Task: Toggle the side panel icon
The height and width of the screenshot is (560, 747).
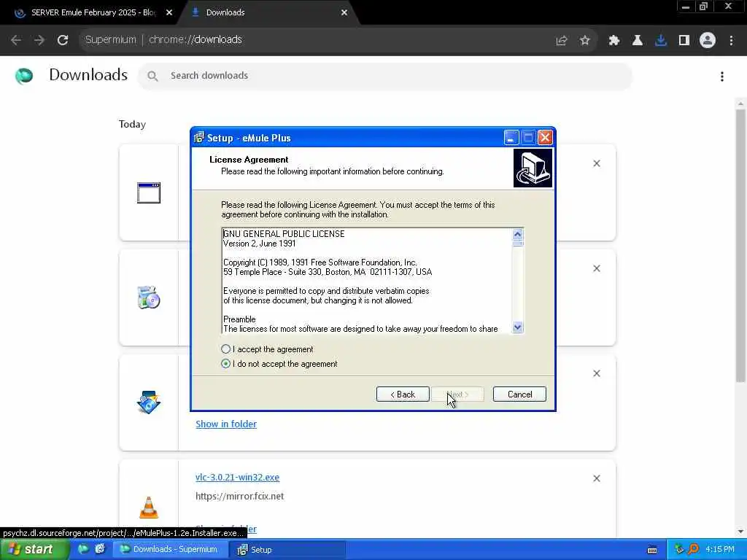Action: [x=684, y=41]
